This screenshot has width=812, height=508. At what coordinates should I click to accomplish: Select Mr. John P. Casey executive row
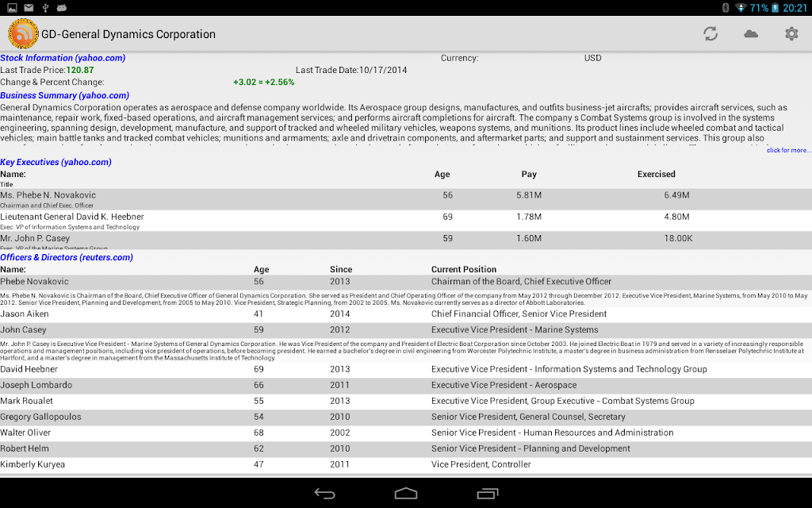[406, 241]
